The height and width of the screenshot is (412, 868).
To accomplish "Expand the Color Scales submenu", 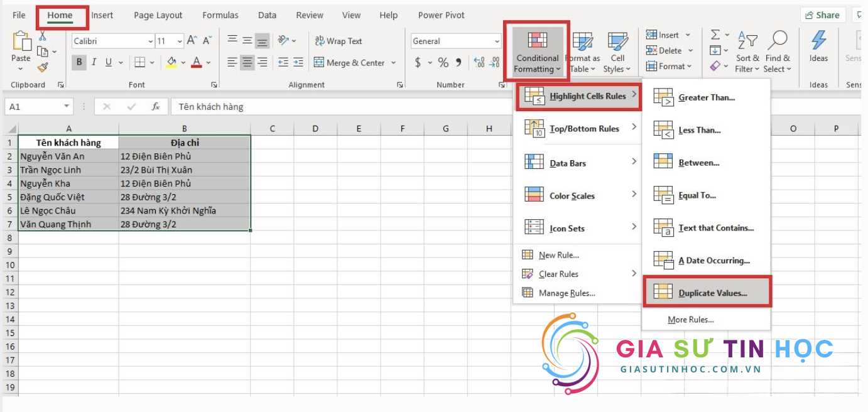I will [578, 196].
